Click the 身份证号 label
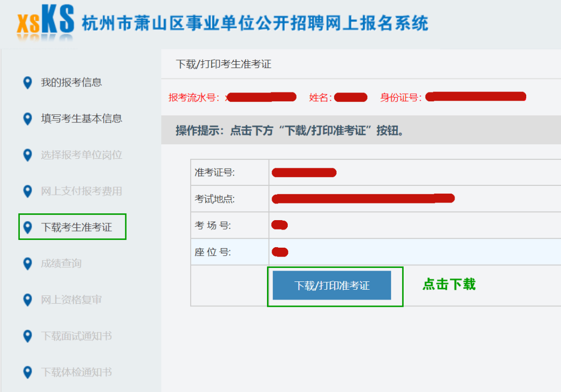561x392 pixels. point(400,97)
